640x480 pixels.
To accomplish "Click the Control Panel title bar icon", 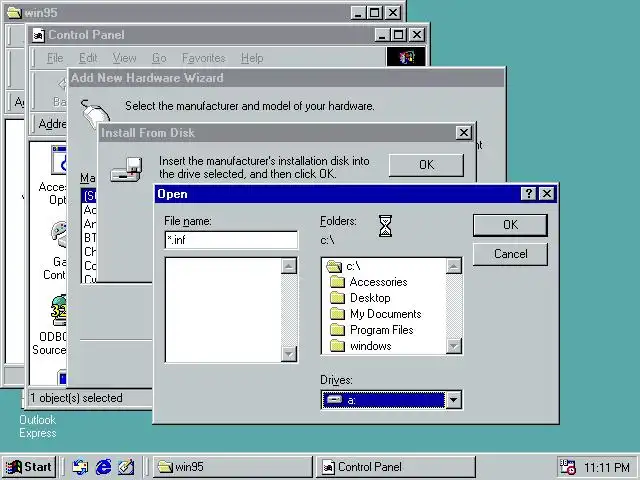I will click(38, 35).
